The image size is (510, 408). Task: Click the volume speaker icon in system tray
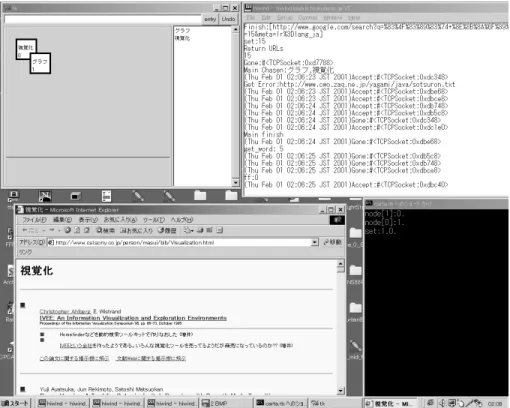(443, 403)
